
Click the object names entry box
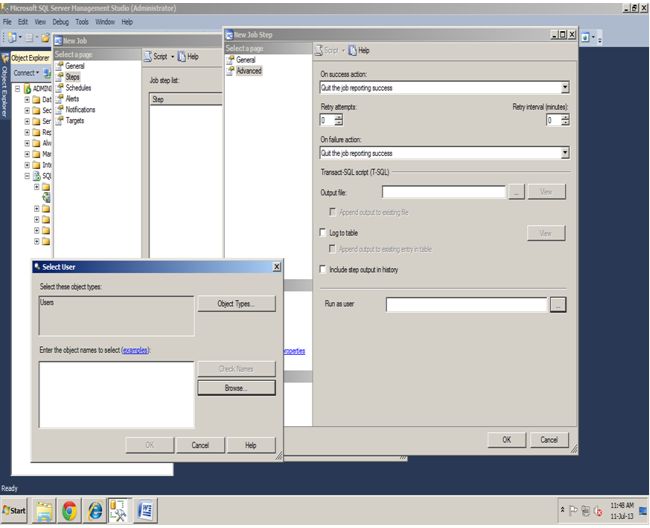coord(116,395)
